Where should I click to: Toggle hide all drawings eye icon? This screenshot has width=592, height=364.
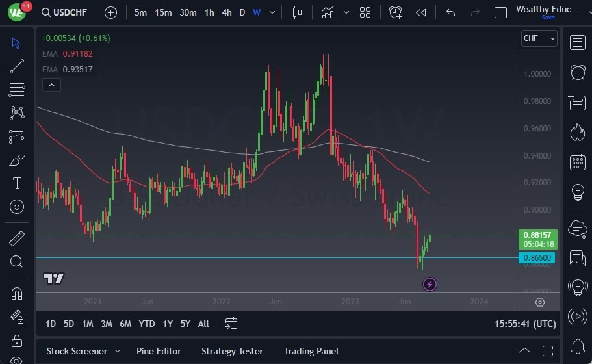pos(17,360)
